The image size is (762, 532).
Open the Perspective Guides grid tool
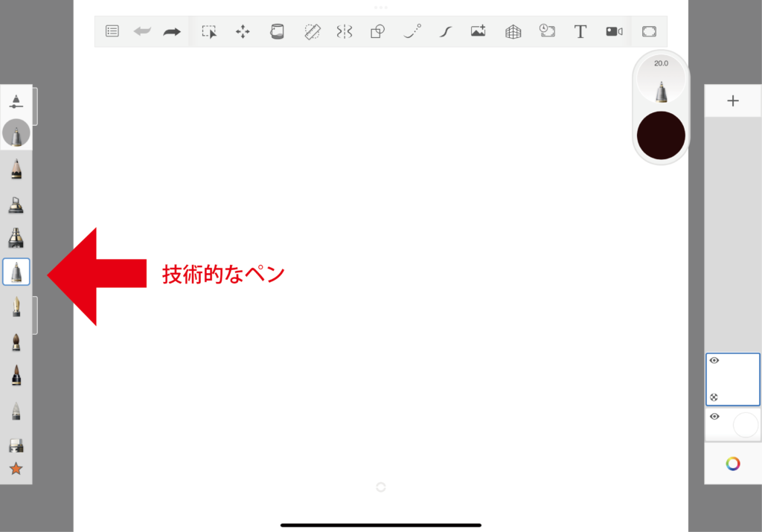(513, 32)
